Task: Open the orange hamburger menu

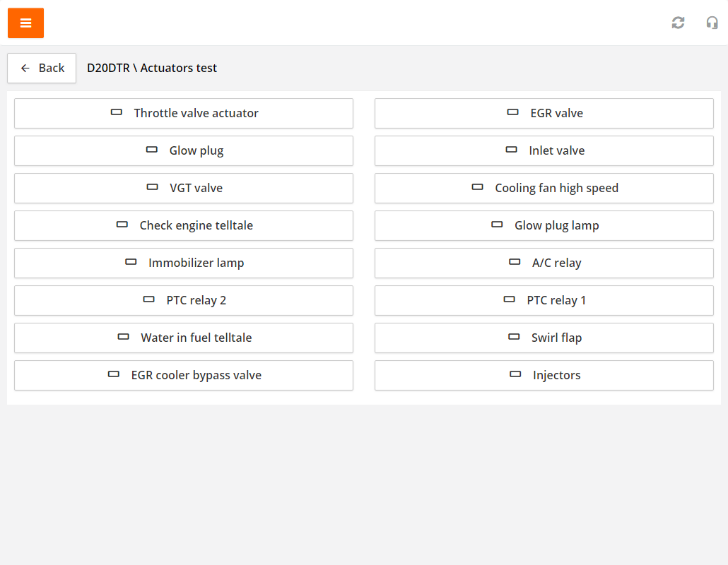Action: point(25,23)
